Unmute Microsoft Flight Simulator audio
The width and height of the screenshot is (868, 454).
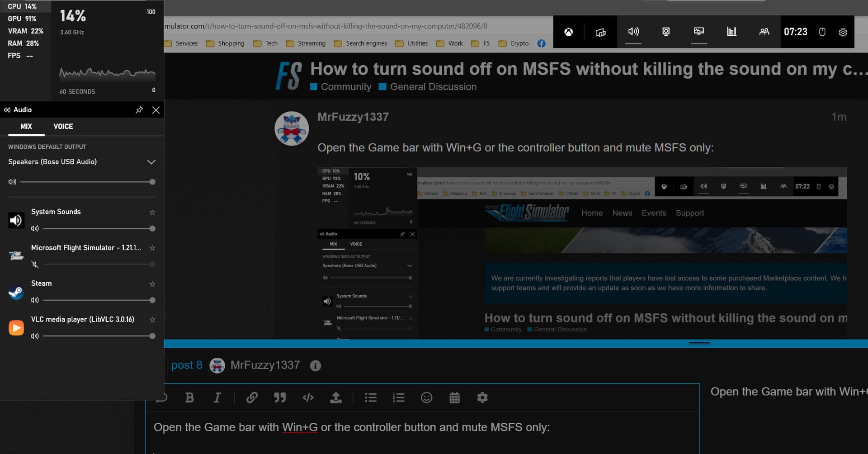click(x=35, y=264)
